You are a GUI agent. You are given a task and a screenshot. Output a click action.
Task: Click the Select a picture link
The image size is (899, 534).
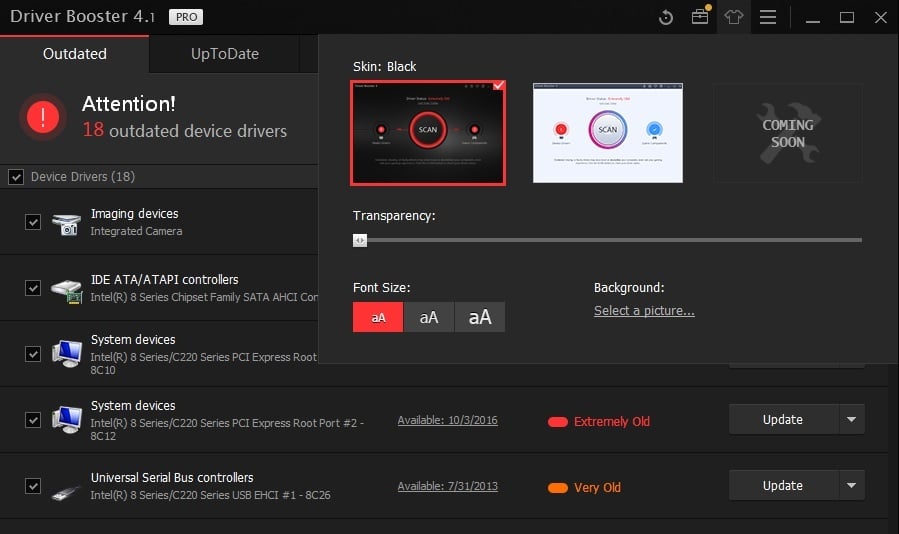(x=644, y=311)
